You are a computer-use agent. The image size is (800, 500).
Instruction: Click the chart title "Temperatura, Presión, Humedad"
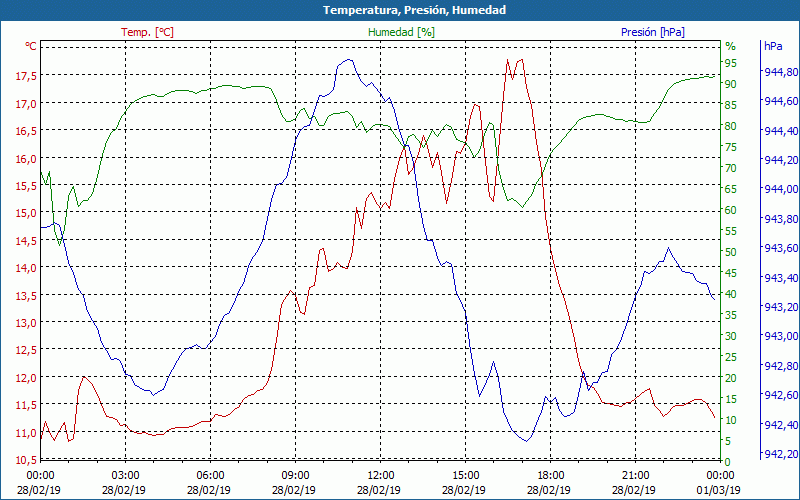(x=414, y=10)
